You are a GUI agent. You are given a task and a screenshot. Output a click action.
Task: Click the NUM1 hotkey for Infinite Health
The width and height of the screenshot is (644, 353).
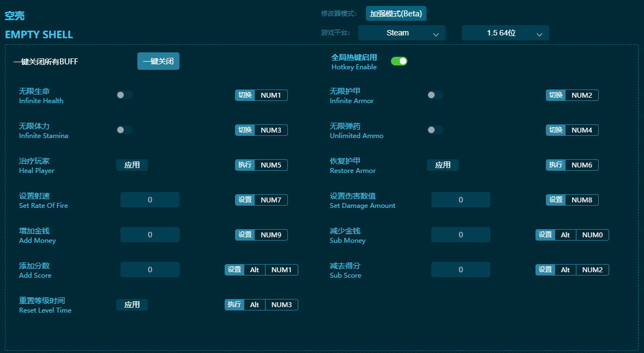point(270,95)
